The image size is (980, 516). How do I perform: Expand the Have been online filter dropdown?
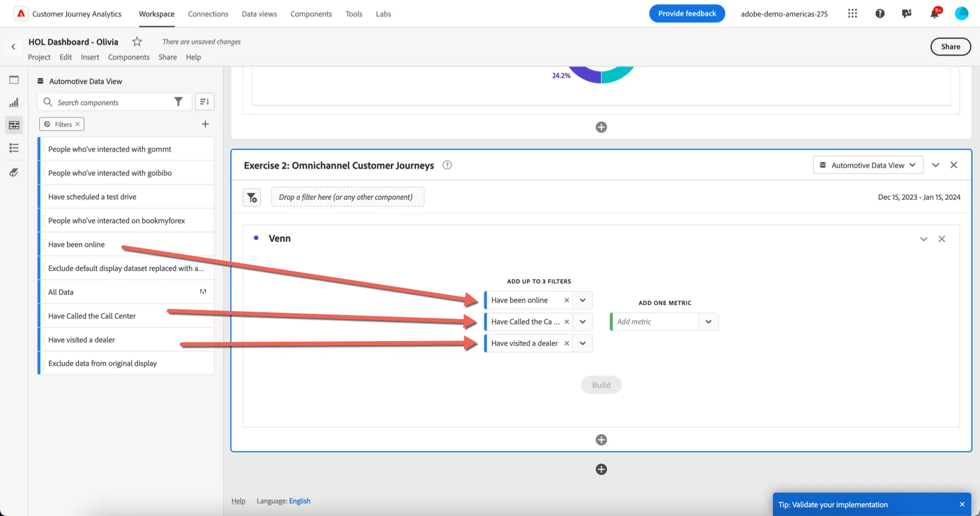pyautogui.click(x=582, y=300)
